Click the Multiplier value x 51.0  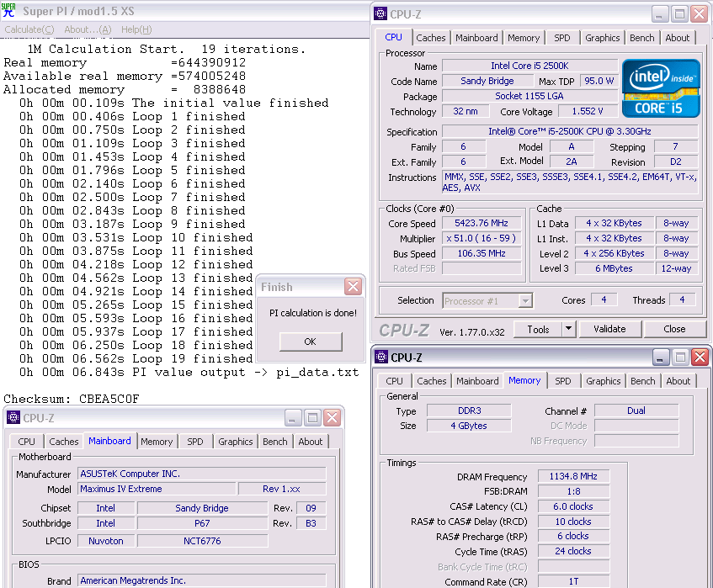click(x=482, y=238)
